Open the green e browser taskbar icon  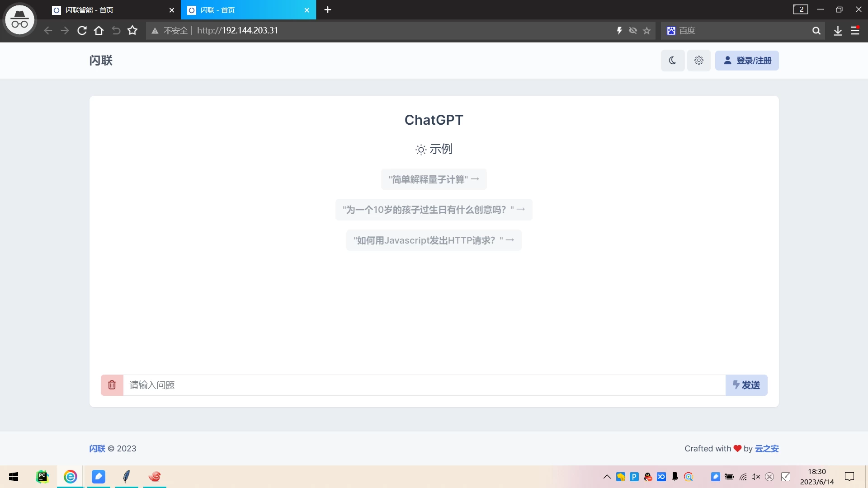pos(71,477)
